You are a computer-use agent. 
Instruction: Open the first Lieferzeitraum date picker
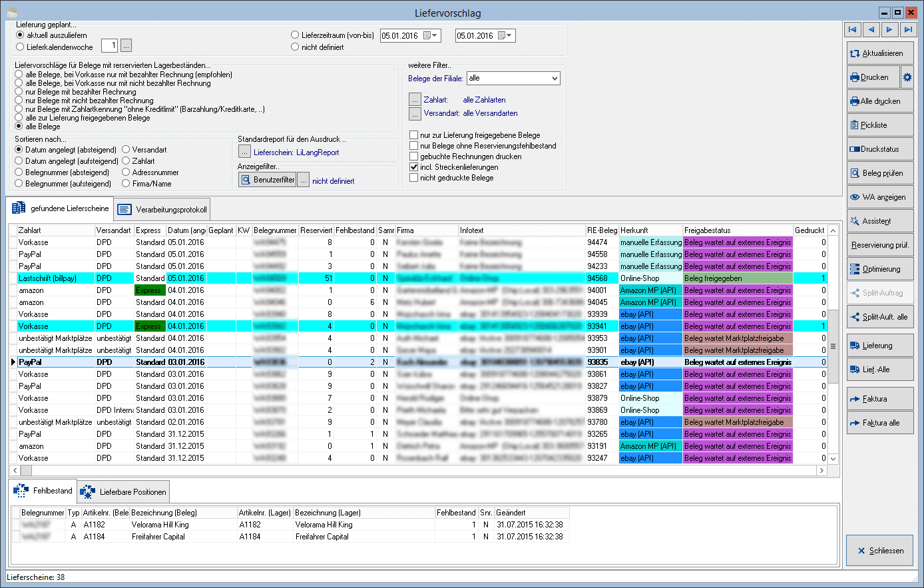pyautogui.click(x=431, y=36)
